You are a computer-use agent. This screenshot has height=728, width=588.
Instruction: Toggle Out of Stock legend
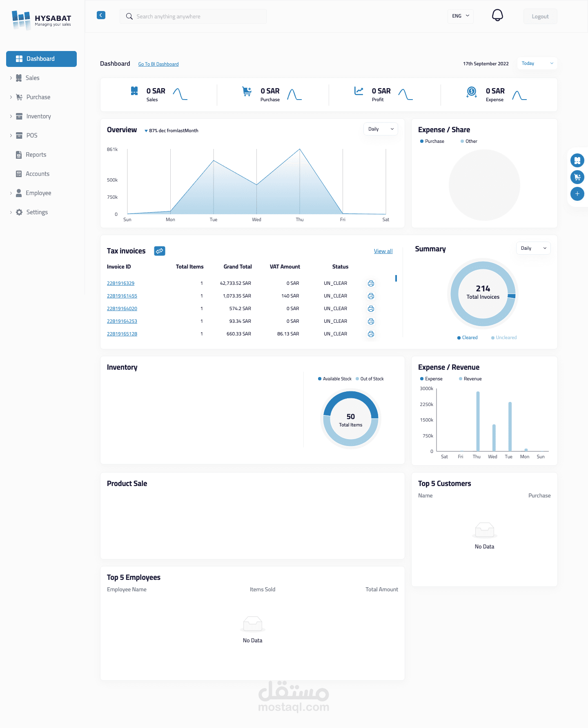tap(370, 379)
